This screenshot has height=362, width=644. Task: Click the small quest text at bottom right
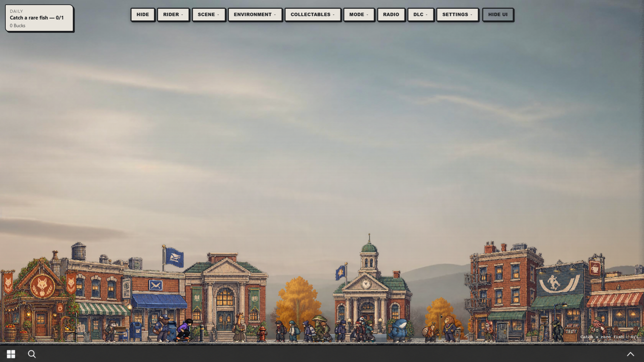(x=609, y=337)
